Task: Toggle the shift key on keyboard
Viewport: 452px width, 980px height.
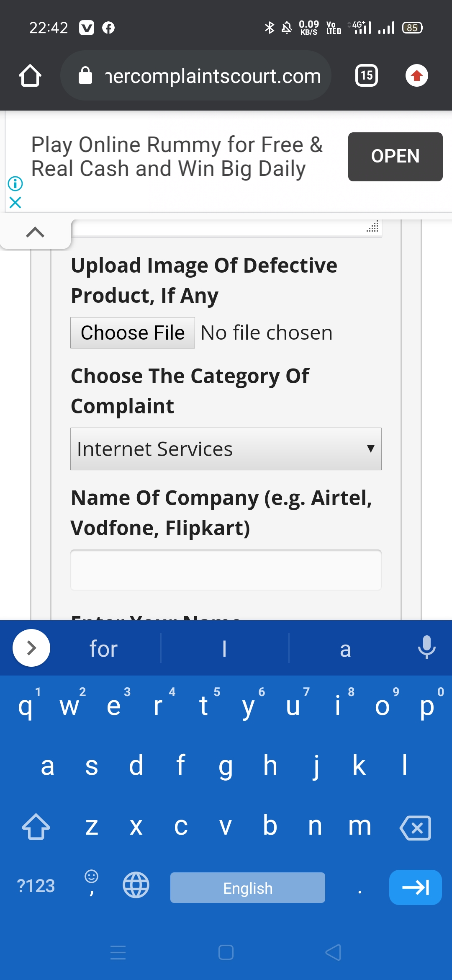Action: (x=36, y=827)
